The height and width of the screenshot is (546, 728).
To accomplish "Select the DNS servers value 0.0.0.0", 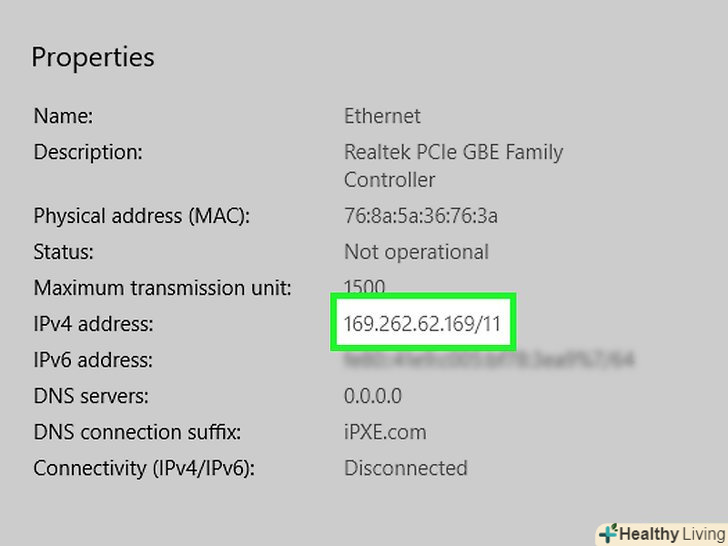I will pyautogui.click(x=373, y=396).
